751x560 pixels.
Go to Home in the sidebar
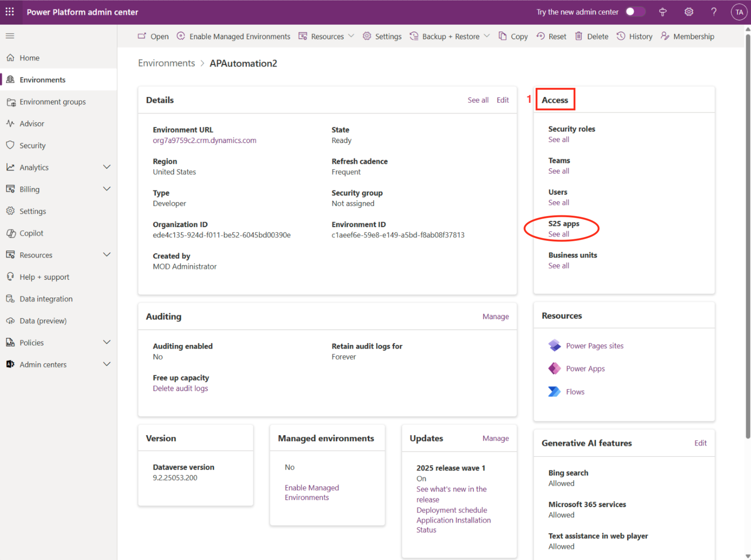tap(59, 58)
